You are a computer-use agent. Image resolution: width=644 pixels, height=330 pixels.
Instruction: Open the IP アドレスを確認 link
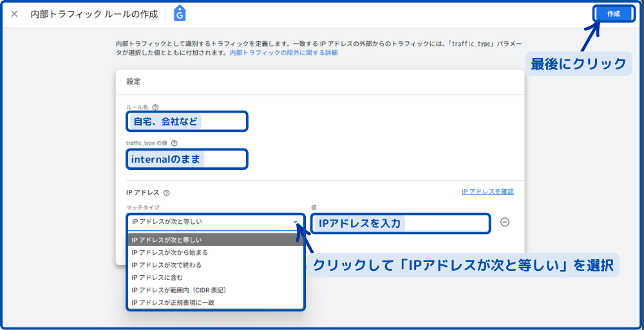click(488, 192)
